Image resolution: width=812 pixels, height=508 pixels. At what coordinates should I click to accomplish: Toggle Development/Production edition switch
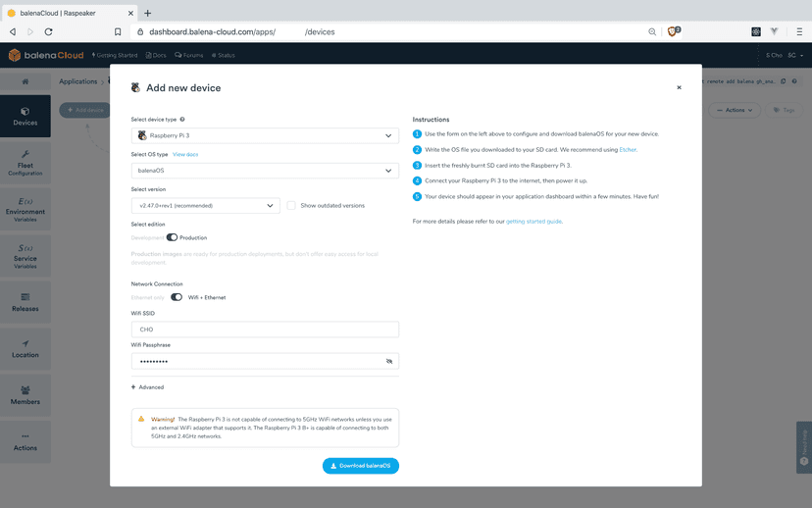[172, 237]
